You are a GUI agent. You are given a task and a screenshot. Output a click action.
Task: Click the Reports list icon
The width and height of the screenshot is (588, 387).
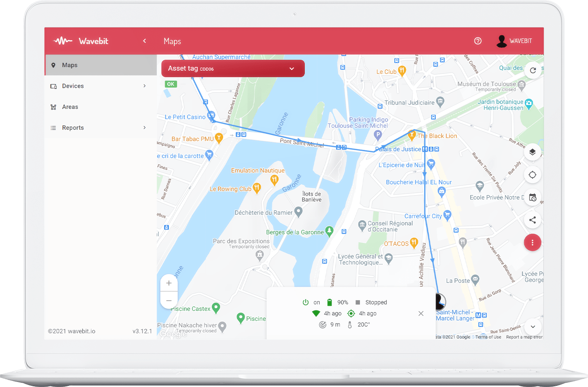53,128
